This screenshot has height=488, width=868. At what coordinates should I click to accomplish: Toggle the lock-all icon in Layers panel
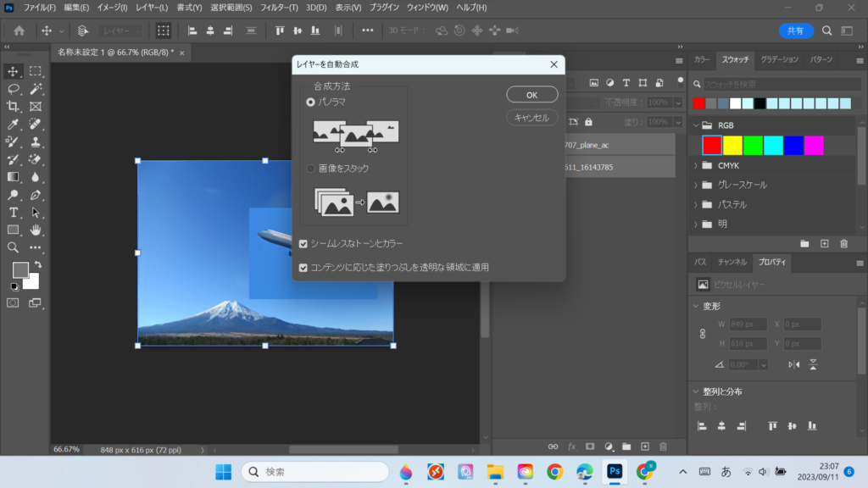click(588, 122)
